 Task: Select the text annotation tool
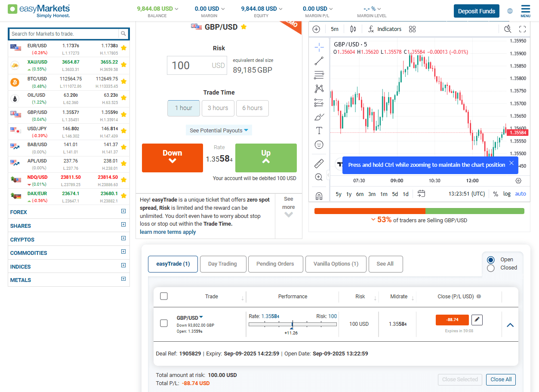[x=319, y=131]
